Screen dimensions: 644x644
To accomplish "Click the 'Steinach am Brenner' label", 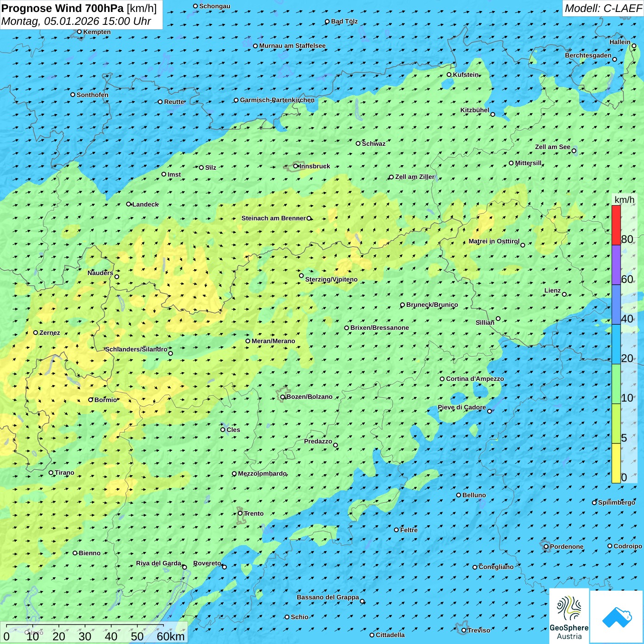I will click(274, 218).
